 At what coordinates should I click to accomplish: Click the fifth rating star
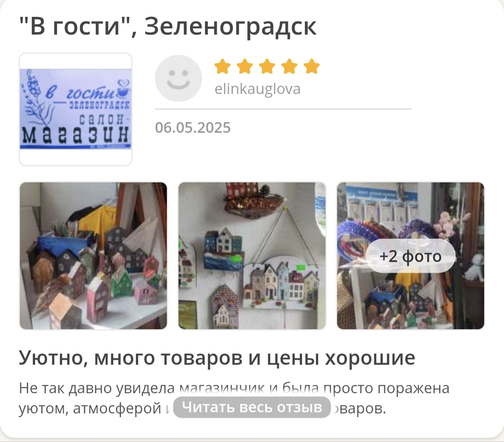click(x=311, y=66)
